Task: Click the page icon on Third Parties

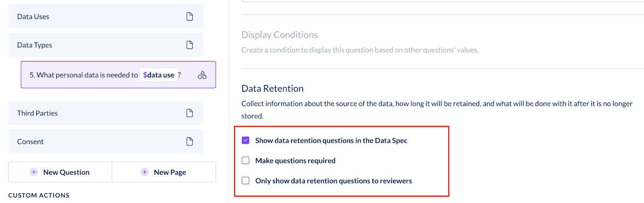Action: point(190,113)
